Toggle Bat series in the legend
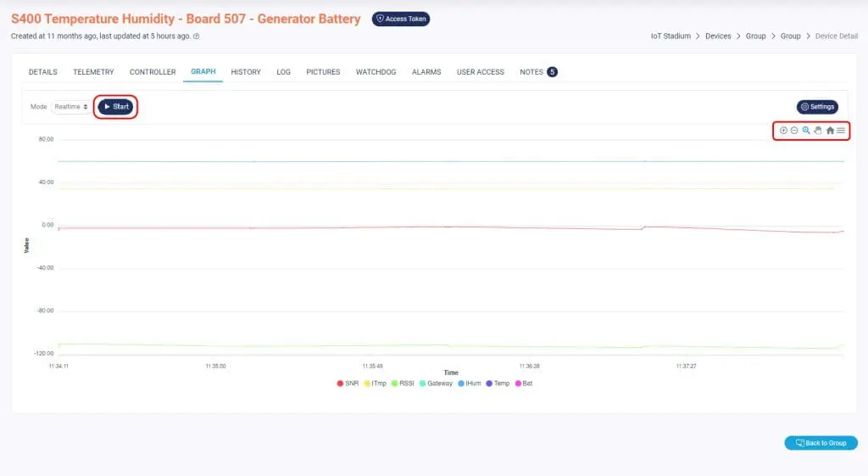Image resolution: width=868 pixels, height=476 pixels. coord(523,384)
